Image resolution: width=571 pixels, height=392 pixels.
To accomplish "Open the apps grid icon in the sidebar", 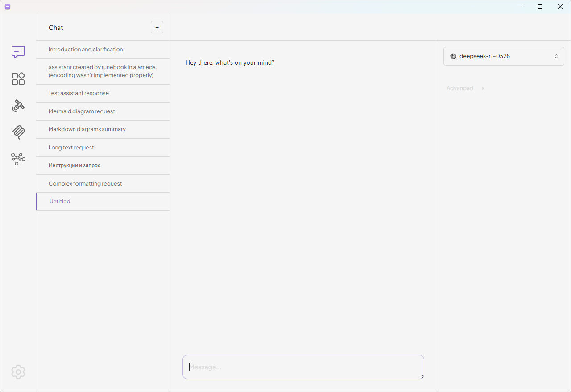I will coord(18,79).
